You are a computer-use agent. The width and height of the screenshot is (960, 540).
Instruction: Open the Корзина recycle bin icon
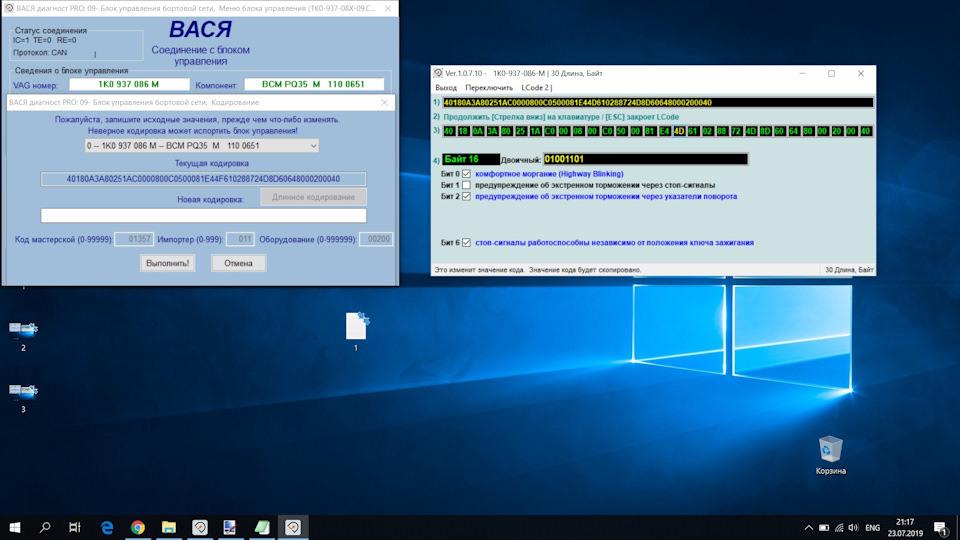830,456
